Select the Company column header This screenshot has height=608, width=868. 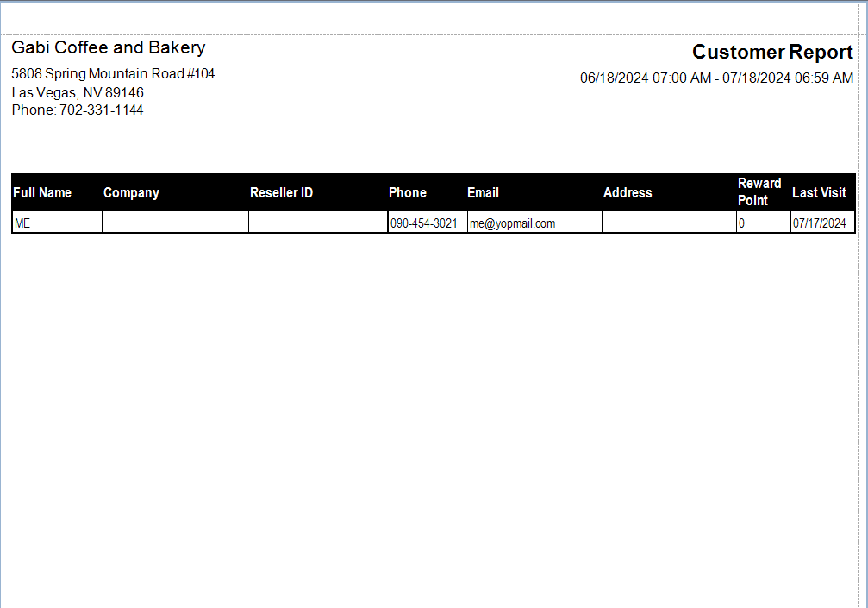131,193
